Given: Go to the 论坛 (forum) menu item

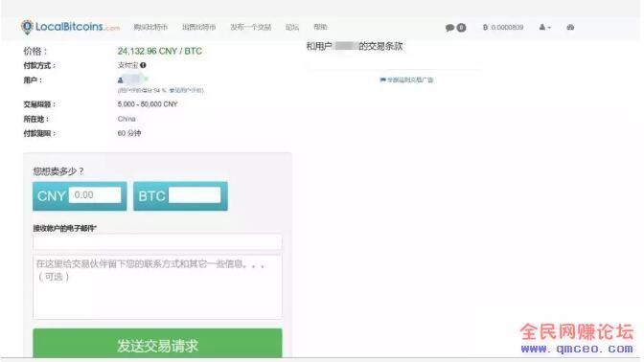Looking at the screenshot, I should point(292,27).
